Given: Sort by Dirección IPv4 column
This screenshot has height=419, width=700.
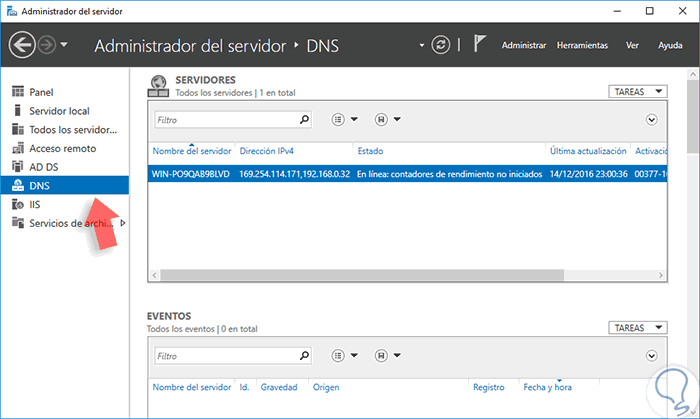Looking at the screenshot, I should [x=267, y=151].
